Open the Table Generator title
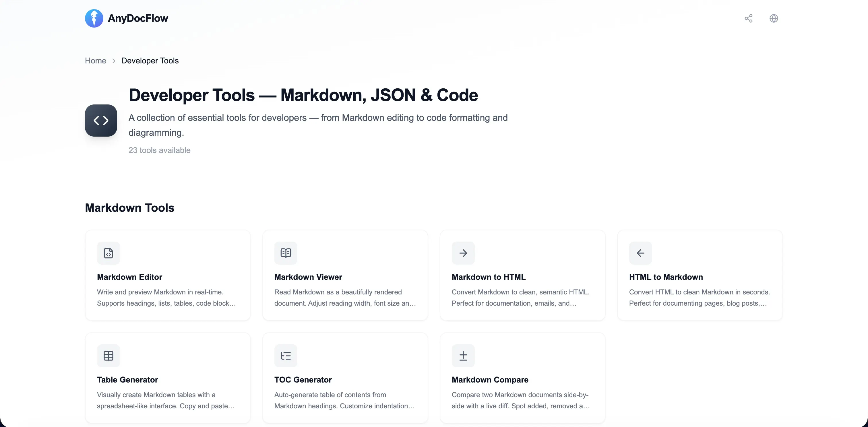 click(x=127, y=380)
